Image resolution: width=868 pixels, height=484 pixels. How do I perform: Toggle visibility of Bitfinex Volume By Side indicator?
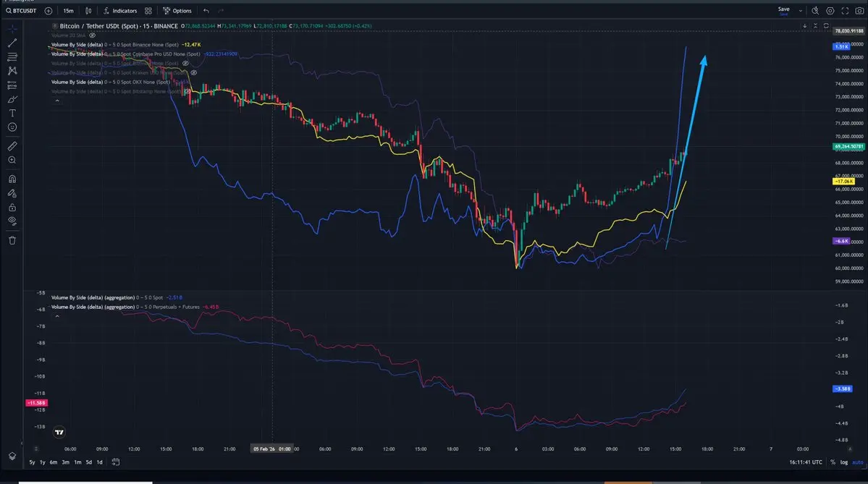point(185,63)
